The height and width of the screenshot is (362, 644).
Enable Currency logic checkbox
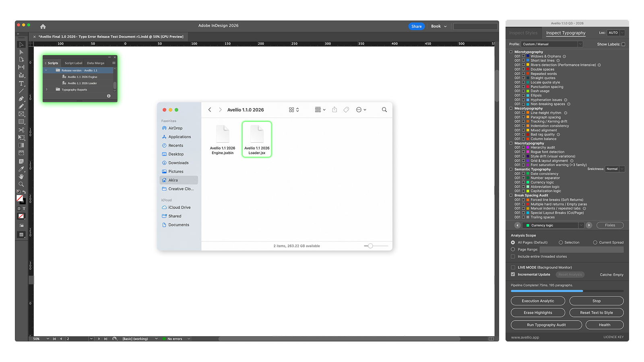point(523,182)
